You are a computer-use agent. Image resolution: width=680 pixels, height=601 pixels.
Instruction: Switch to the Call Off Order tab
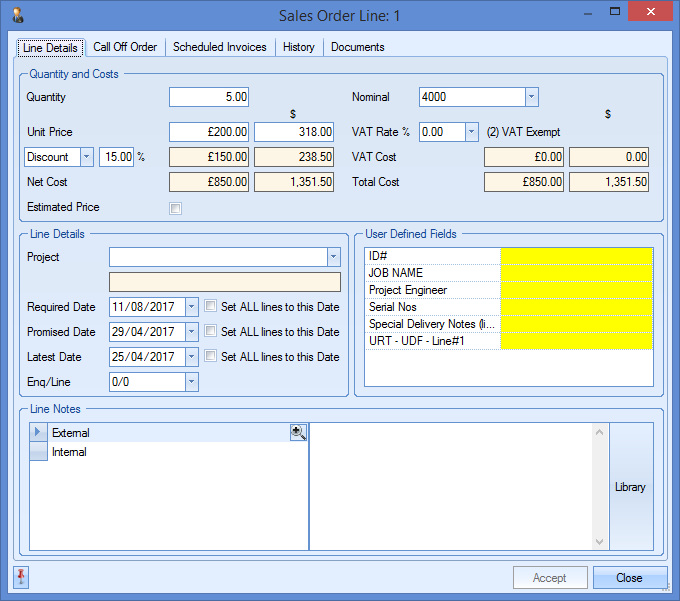[x=125, y=47]
